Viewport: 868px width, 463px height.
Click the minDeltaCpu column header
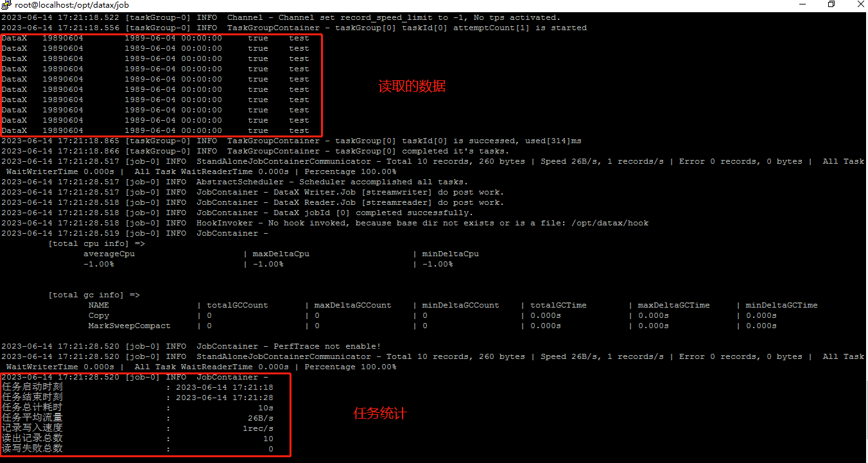click(450, 254)
